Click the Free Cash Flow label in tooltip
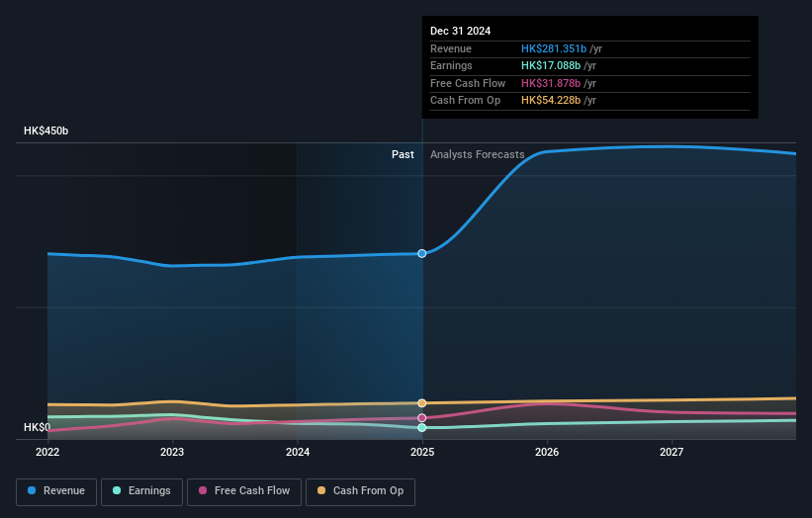This screenshot has width=812, height=518. point(468,83)
